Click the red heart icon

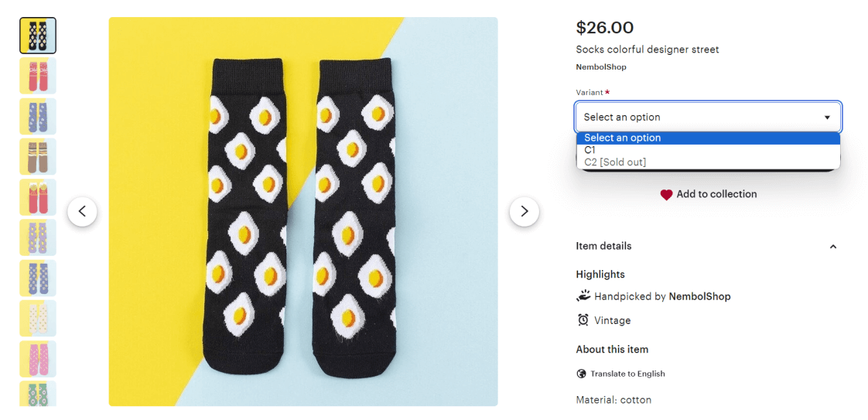[x=666, y=195]
